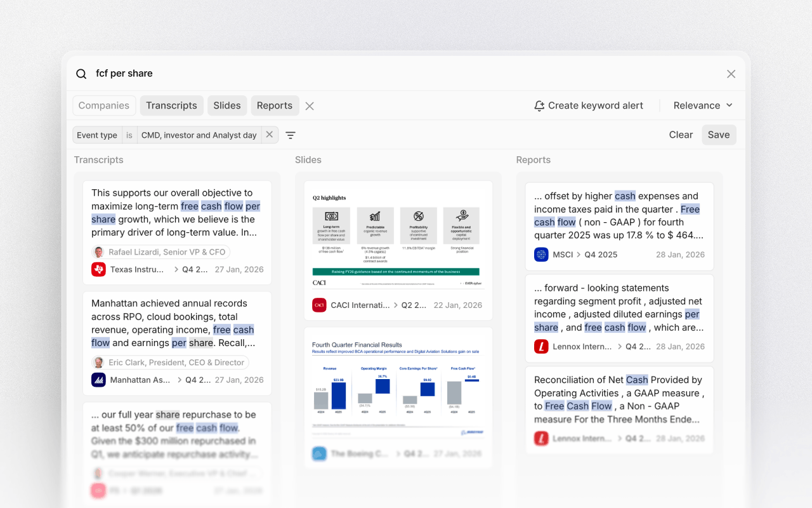Click the Boeing company logo icon
This screenshot has height=508, width=812.
click(x=319, y=453)
